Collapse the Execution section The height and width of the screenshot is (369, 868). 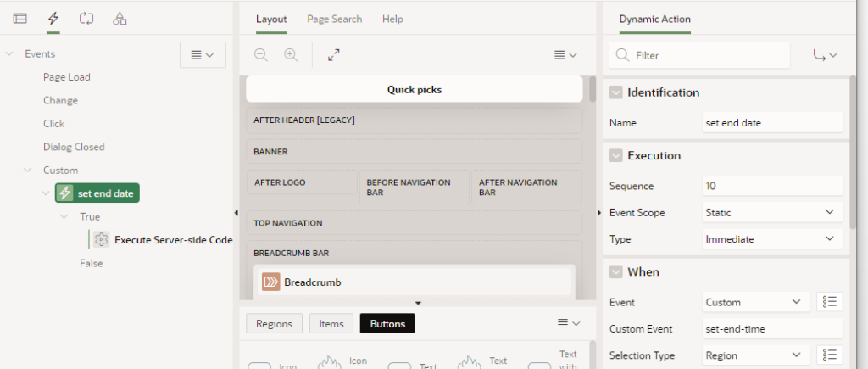tap(616, 156)
